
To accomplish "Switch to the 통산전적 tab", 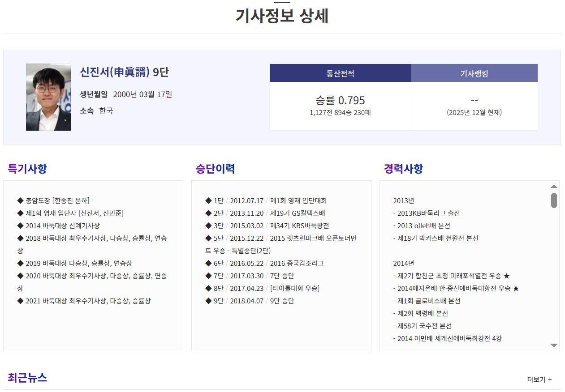I will coord(340,72).
